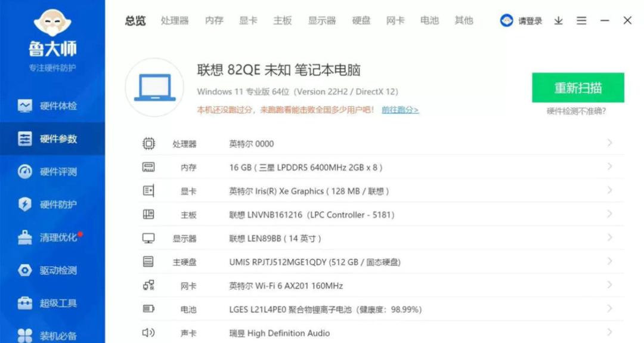Expand the 电池 row chevron
644x343 pixels.
[609, 308]
